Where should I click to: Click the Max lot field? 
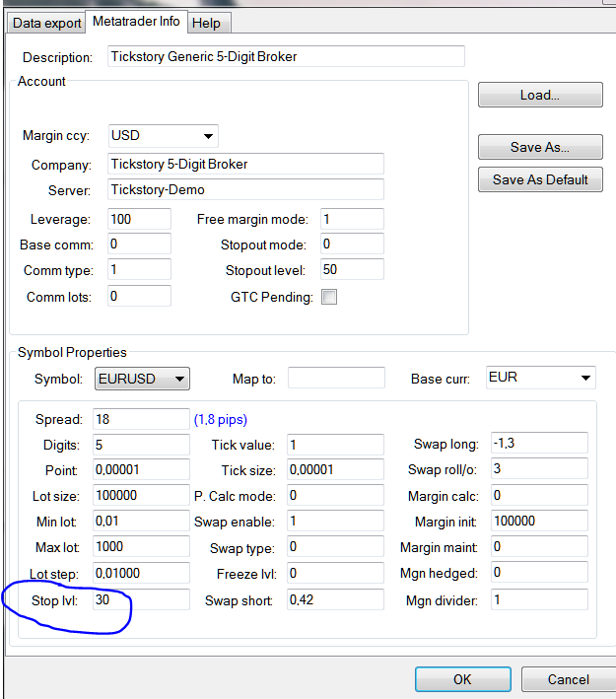tap(141, 547)
